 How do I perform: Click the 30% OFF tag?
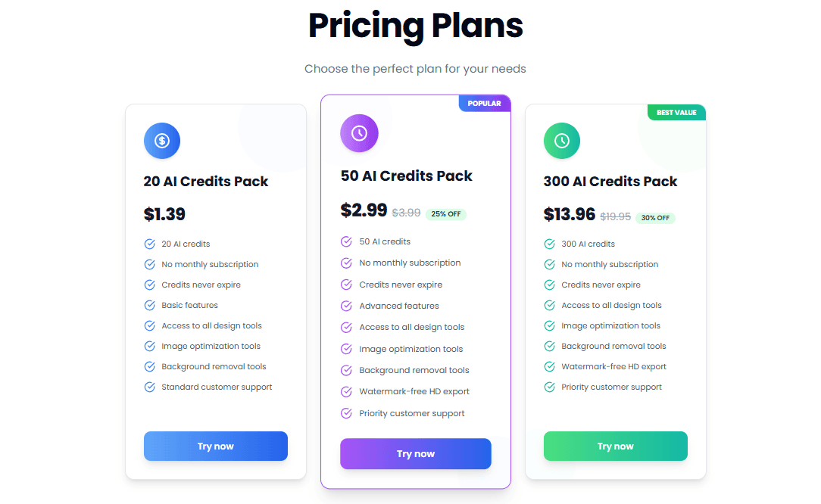pyautogui.click(x=655, y=218)
